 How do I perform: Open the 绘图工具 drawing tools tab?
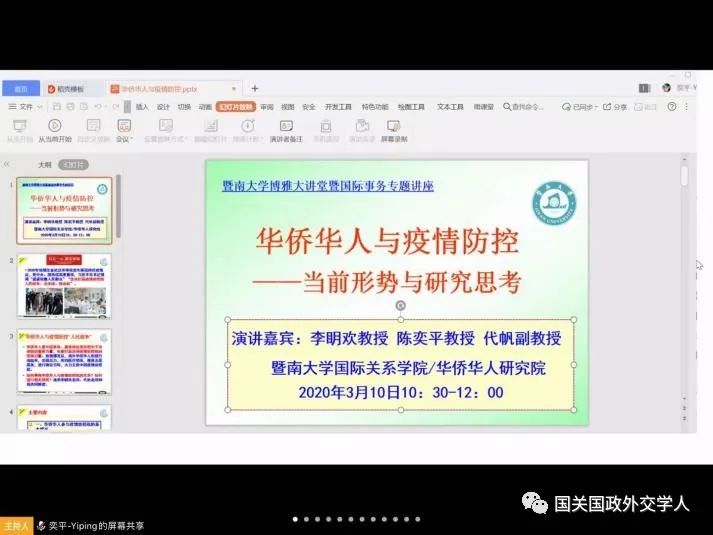[x=411, y=107]
